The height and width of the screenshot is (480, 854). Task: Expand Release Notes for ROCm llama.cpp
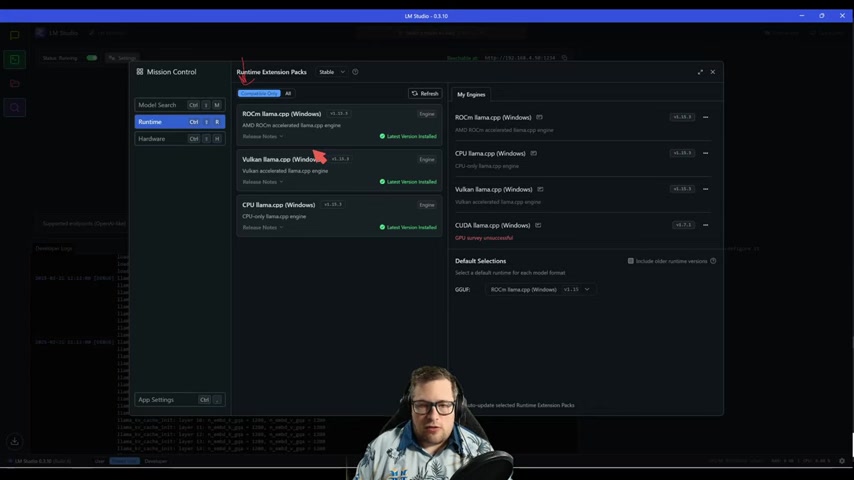[263, 137]
